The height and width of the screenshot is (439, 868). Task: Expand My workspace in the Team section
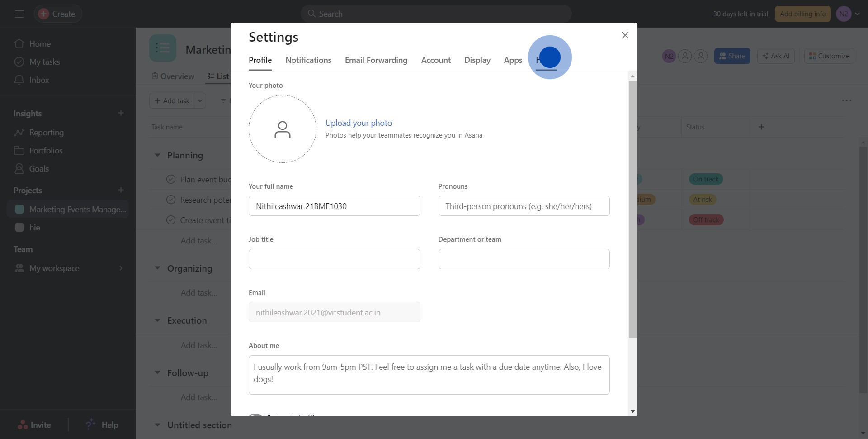point(121,268)
